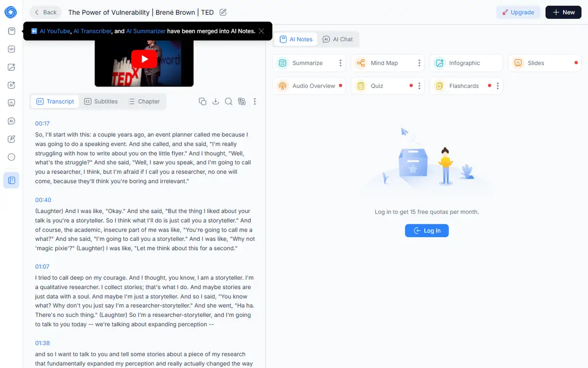Edit the video title with the pencil icon

pyautogui.click(x=223, y=12)
